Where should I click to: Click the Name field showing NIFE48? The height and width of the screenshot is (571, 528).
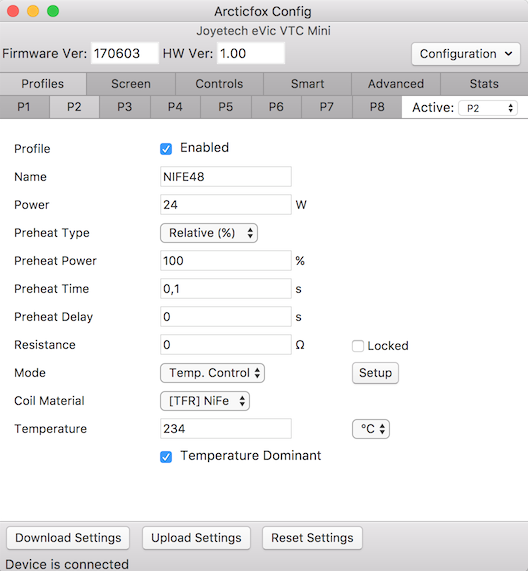point(226,177)
